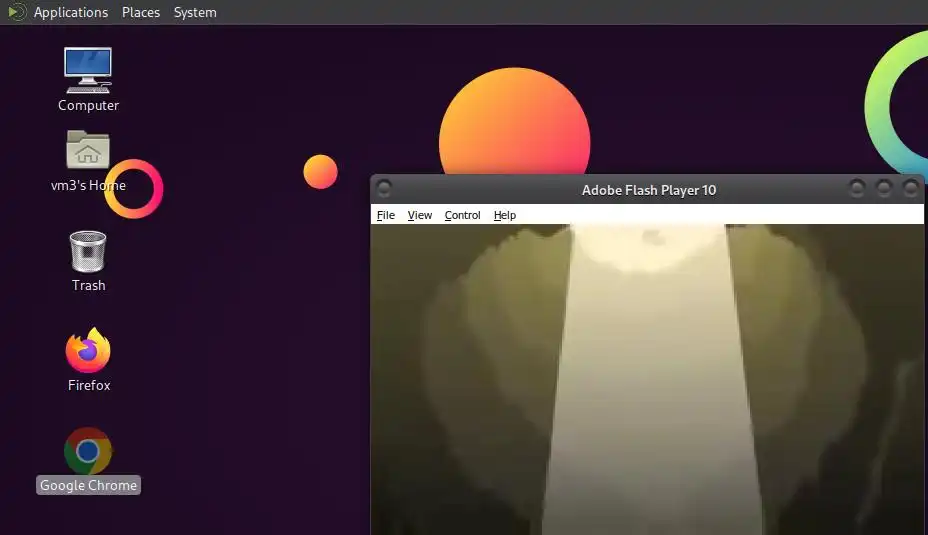Open the Computer desktop icon
928x535 pixels.
[x=88, y=70]
